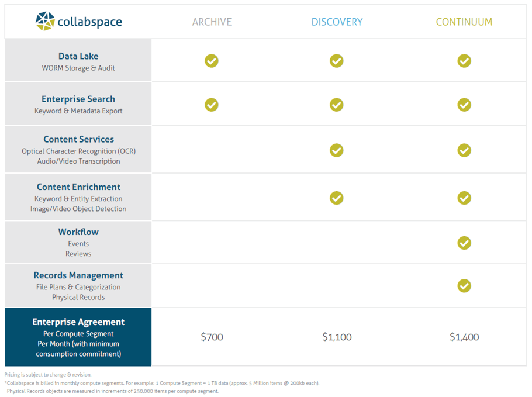Click the Enterprise Search checkmark under Archive
The height and width of the screenshot is (397, 532).
212,105
